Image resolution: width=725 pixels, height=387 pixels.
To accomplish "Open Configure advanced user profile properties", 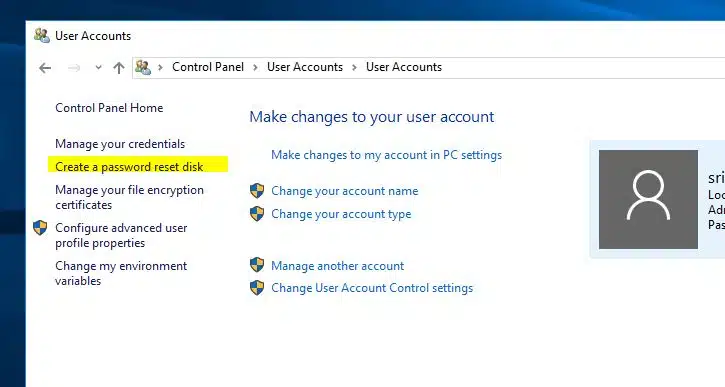I will (121, 235).
